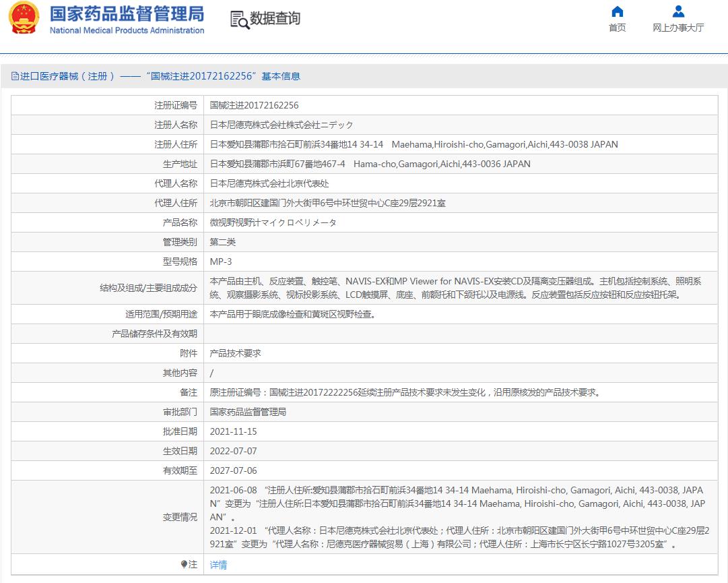Select management class 第二类 value

pyautogui.click(x=223, y=242)
